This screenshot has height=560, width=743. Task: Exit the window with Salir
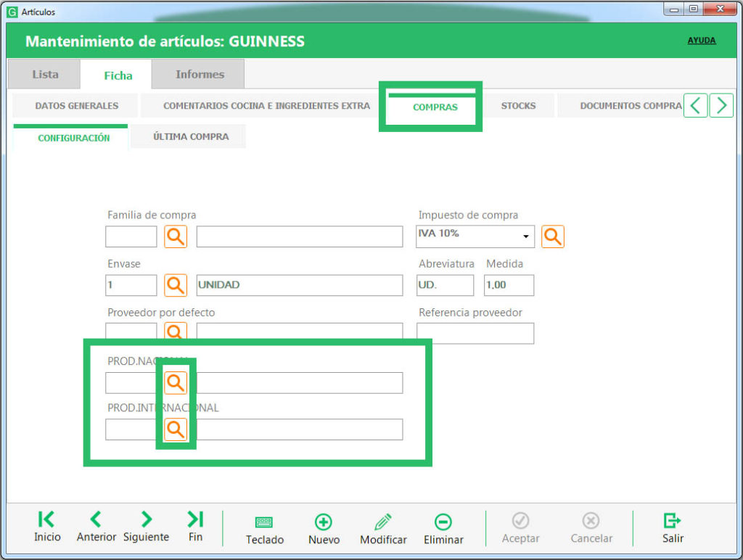[673, 528]
